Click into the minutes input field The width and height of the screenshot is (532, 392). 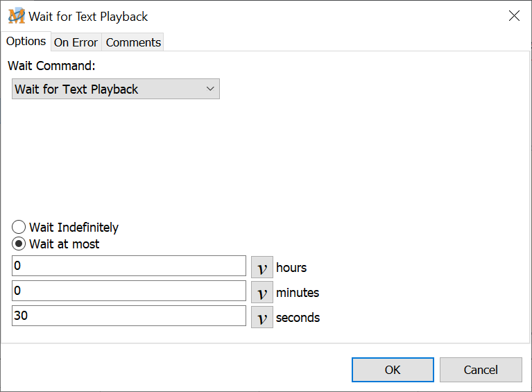(128, 291)
